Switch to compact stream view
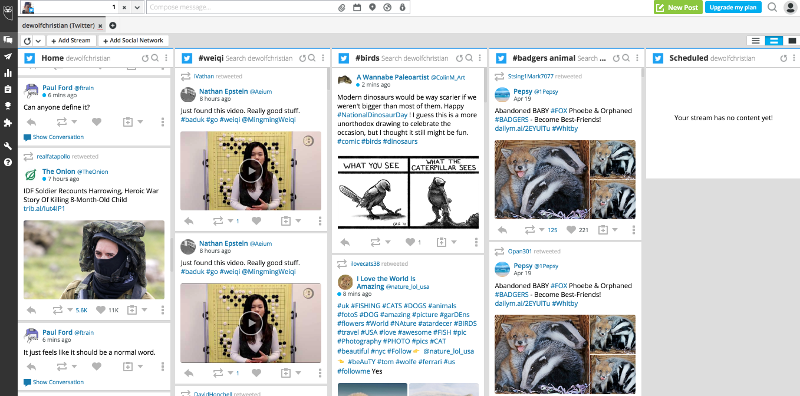Image resolution: width=800 pixels, height=396 pixels. point(756,41)
